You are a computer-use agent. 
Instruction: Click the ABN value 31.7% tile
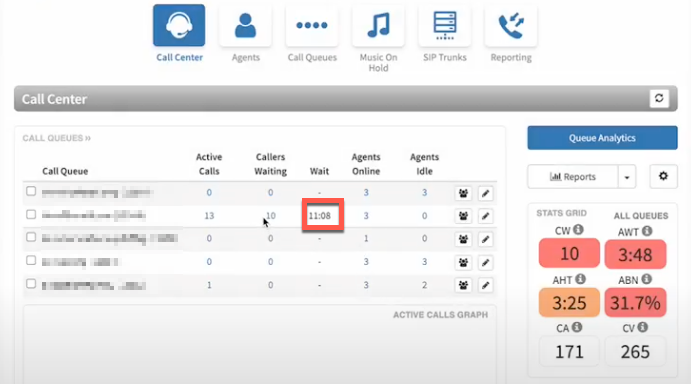[x=635, y=303]
